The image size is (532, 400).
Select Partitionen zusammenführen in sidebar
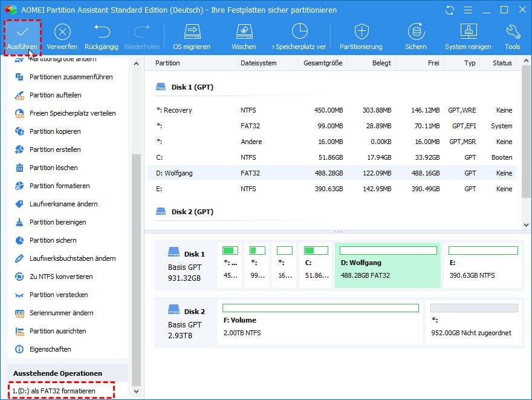pyautogui.click(x=68, y=77)
